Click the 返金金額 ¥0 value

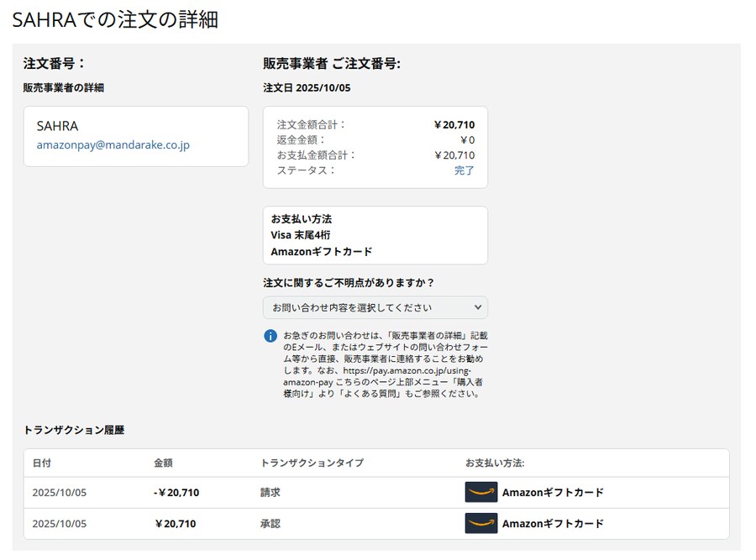(x=467, y=140)
